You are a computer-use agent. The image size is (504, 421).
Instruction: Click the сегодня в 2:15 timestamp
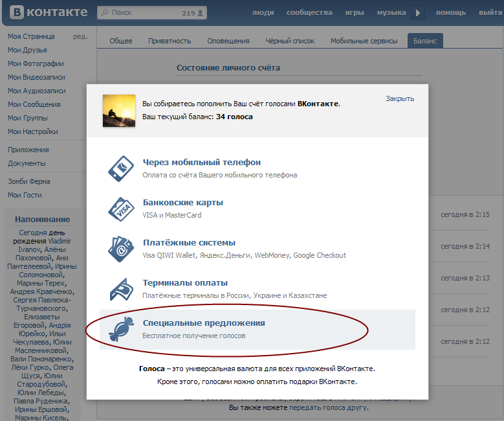point(465,214)
